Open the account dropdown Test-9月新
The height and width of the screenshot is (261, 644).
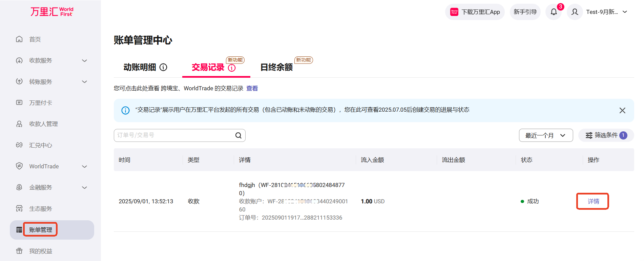tap(606, 12)
